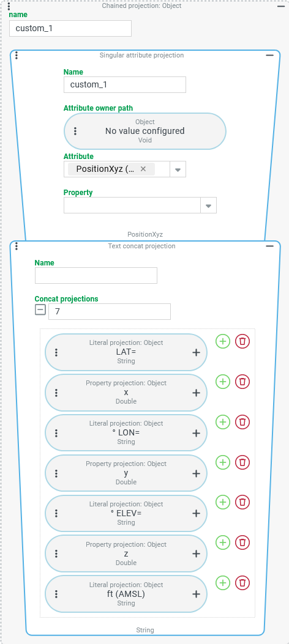Viewport: 289px width, 644px height.
Task: Minimize the Text concat projection panel
Action: (269, 246)
